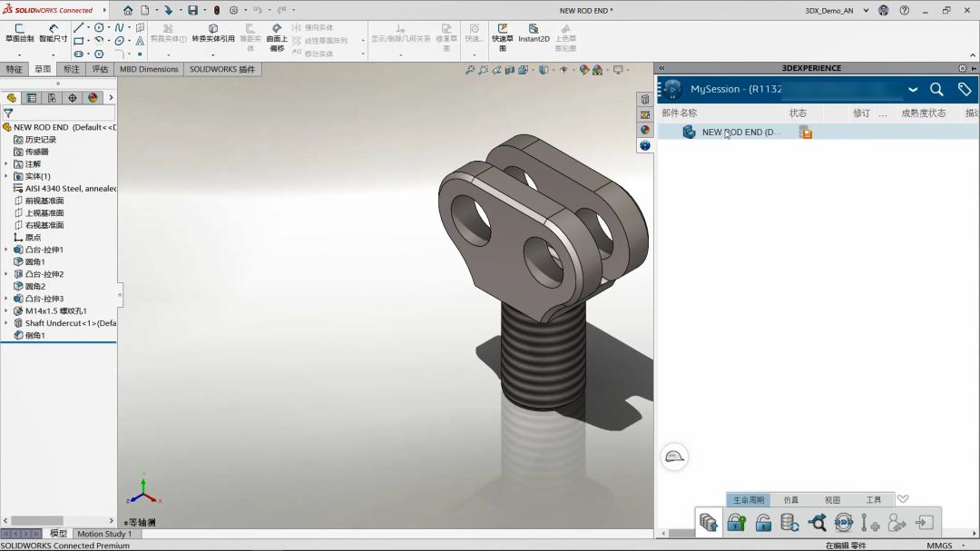Image resolution: width=980 pixels, height=551 pixels.
Task: Click the Home icon in title bar
Action: 128,10
